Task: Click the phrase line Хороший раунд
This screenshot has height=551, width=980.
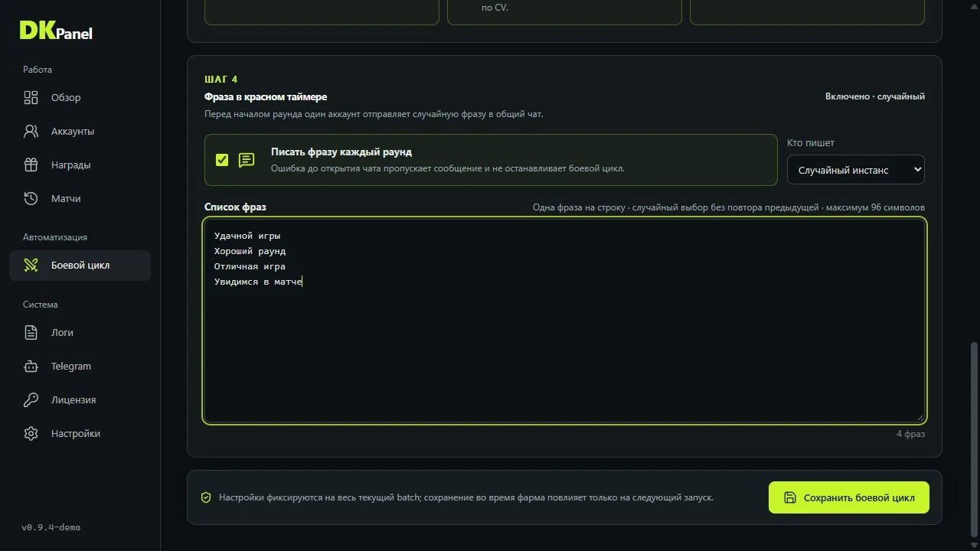Action: pos(250,251)
